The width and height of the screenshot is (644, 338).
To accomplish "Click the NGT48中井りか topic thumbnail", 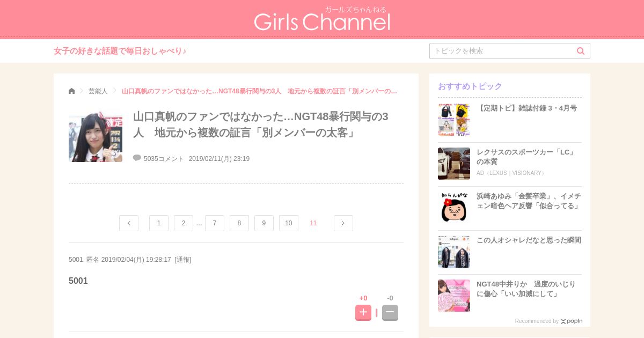I will coord(454,296).
